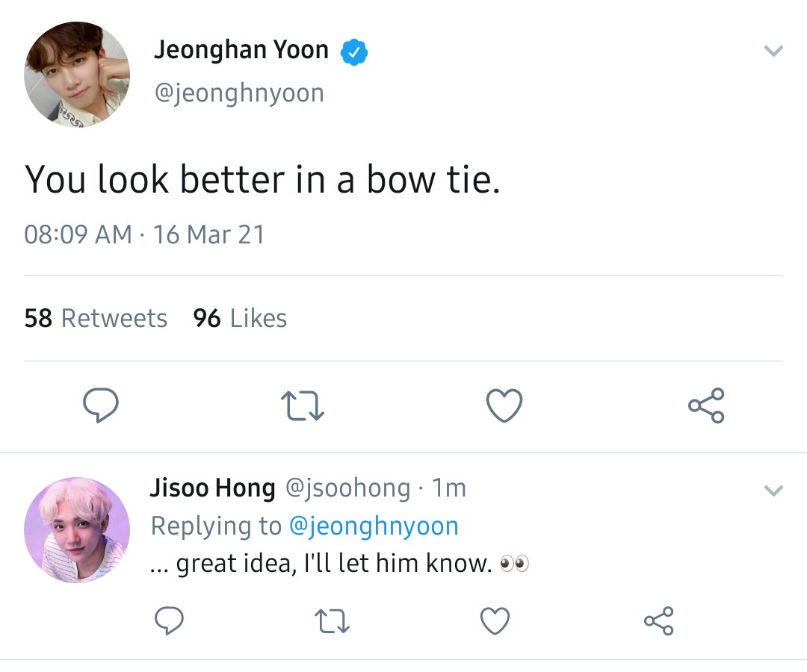Share Jisoo Hong's reply
Screen dimensions: 807x672
(x=659, y=620)
